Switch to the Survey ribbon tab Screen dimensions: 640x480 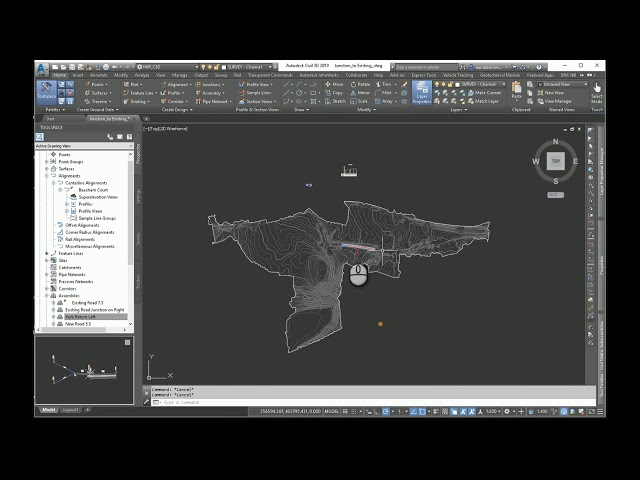click(221, 75)
